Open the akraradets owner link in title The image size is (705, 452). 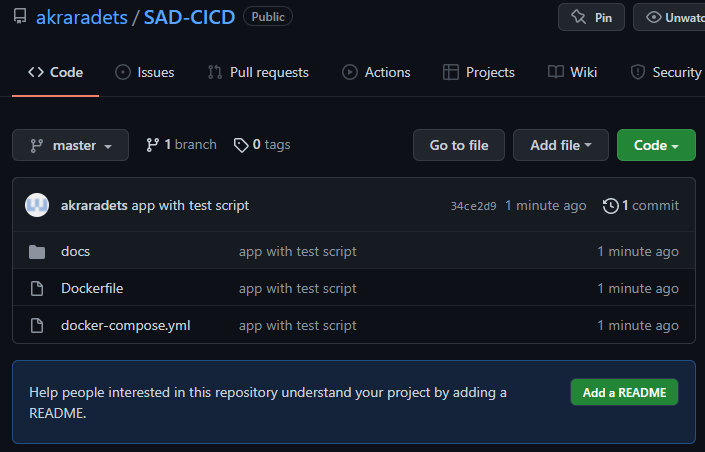82,17
